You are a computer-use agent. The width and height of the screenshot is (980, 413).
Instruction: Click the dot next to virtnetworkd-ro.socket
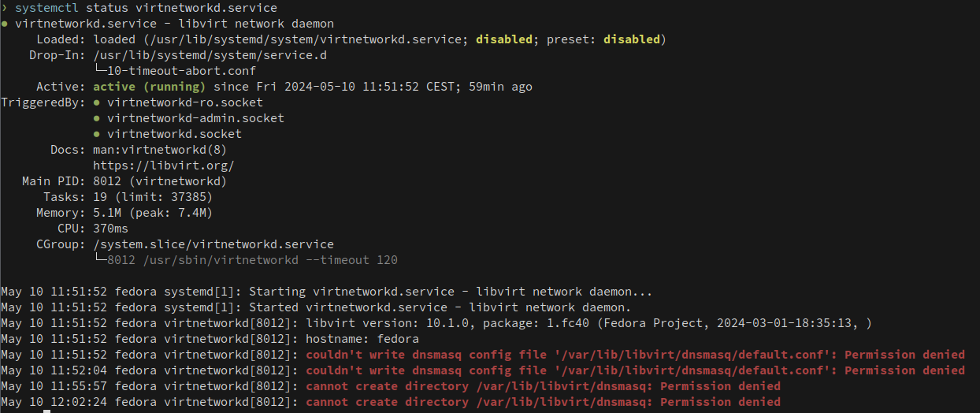click(97, 102)
